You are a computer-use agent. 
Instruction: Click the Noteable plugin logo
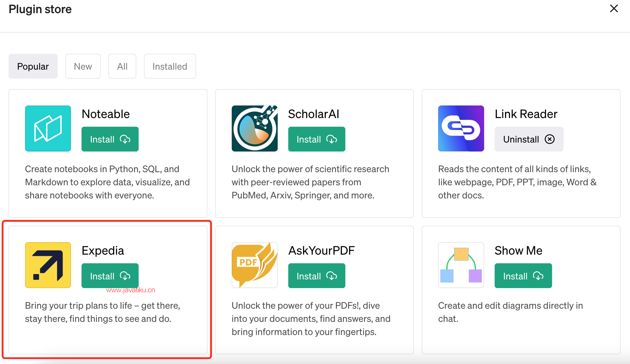[48, 129]
